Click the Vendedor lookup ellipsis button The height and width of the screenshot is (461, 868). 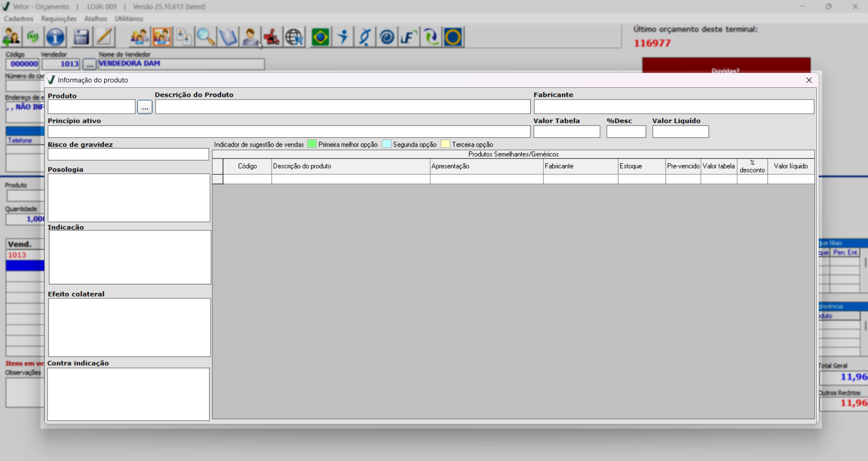pyautogui.click(x=89, y=64)
